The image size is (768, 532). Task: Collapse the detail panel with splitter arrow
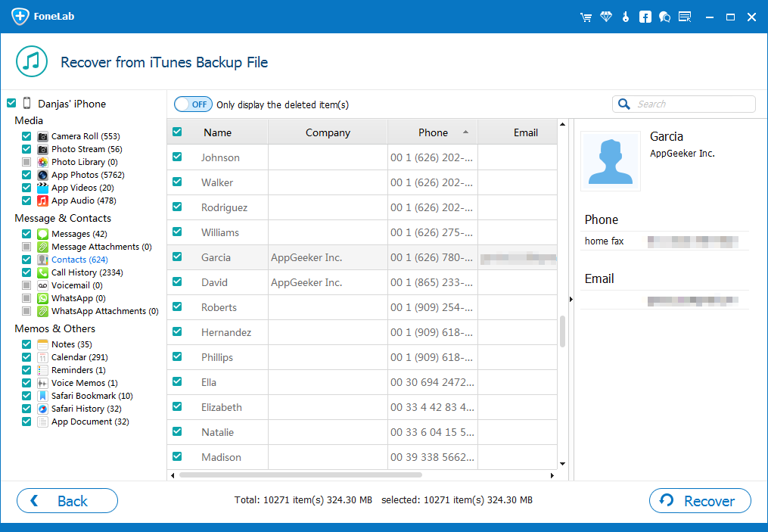click(x=570, y=299)
